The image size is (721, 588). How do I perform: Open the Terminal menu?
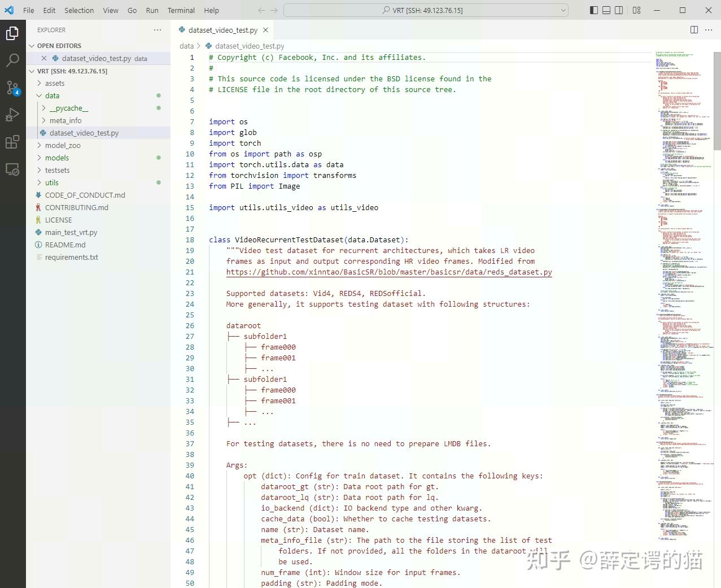[181, 10]
